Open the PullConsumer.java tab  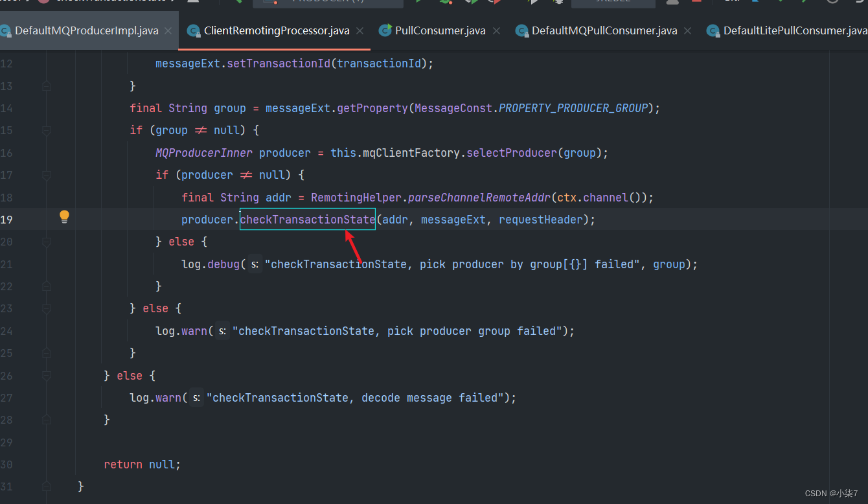pyautogui.click(x=439, y=30)
